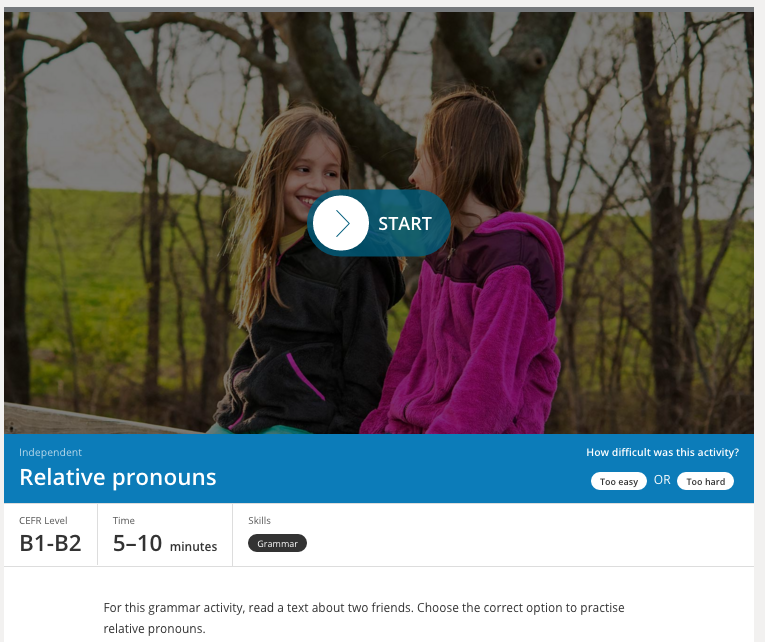The image size is (765, 642).
Task: Click 'relative pronouns.' in the description
Action: pyautogui.click(x=154, y=629)
